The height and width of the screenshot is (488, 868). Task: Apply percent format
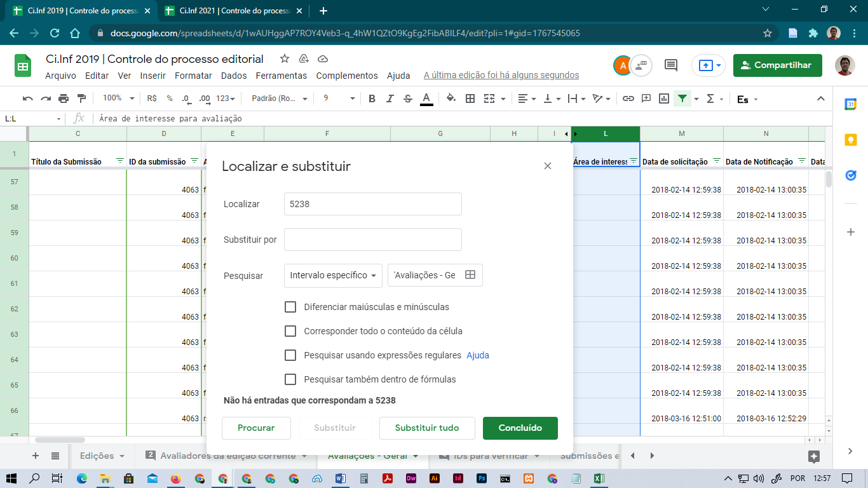[170, 98]
